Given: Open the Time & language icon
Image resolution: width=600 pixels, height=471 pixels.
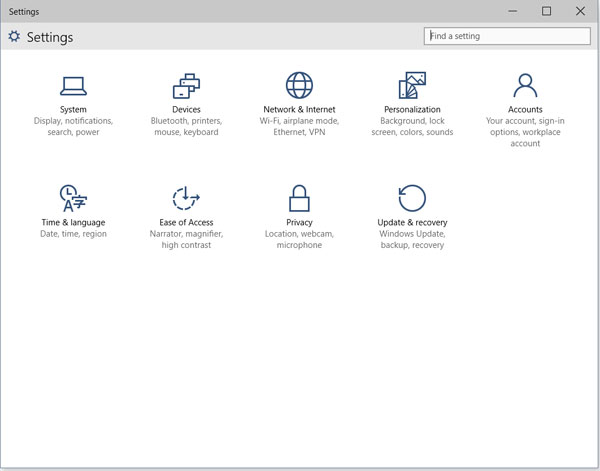Looking at the screenshot, I should 73,198.
